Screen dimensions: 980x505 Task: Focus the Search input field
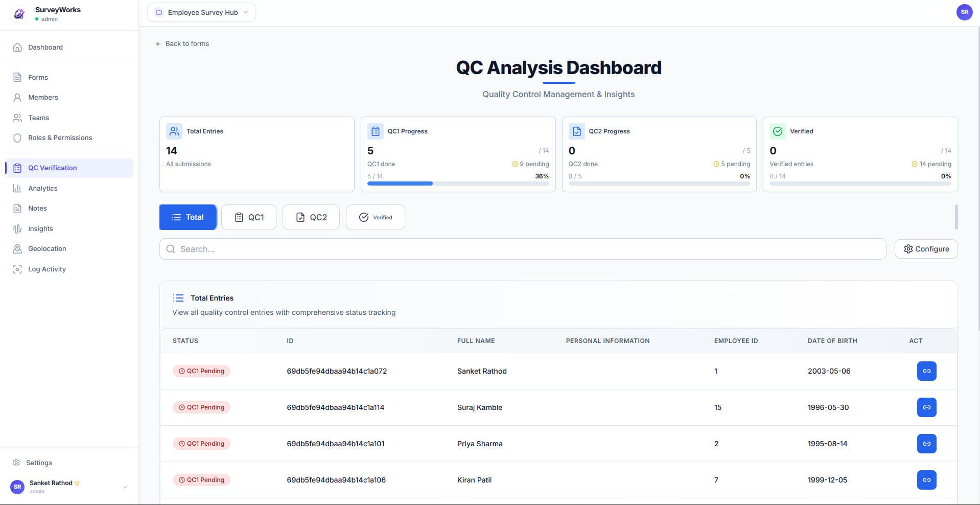pos(523,249)
